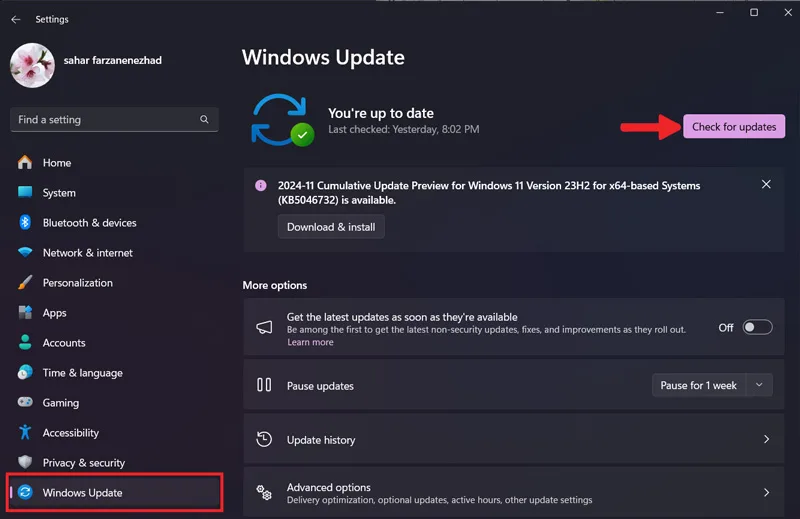Dismiss the cumulative update notification
Viewport: 800px width, 519px height.
coord(766,184)
